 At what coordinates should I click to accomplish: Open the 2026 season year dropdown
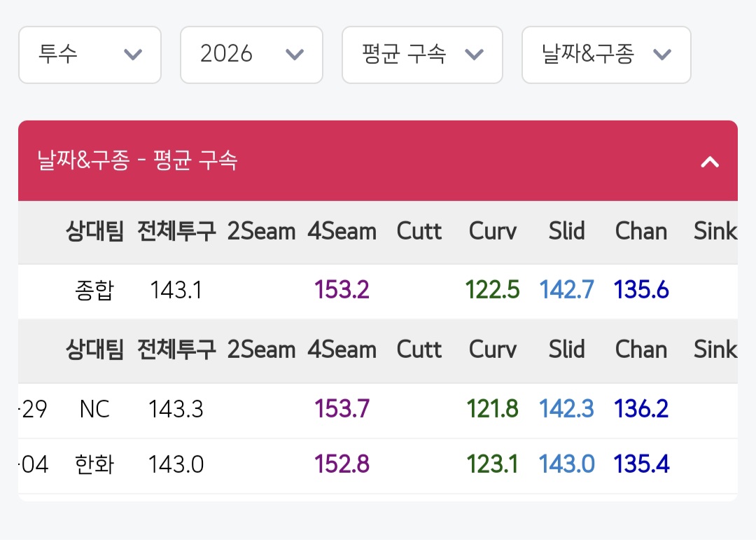tap(251, 55)
